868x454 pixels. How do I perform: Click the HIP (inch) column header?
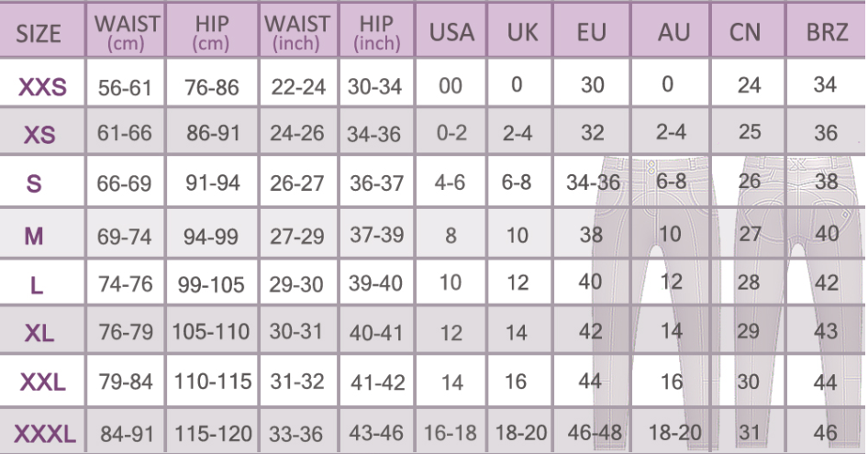376,33
